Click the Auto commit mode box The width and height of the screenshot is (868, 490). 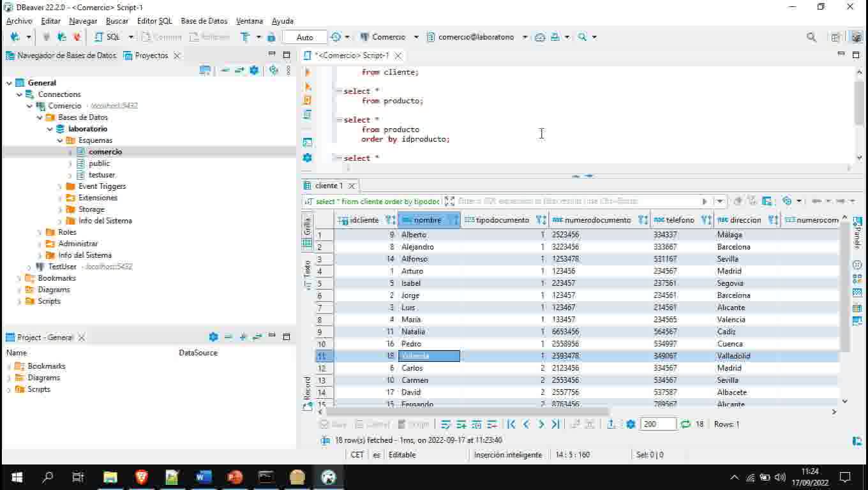pyautogui.click(x=305, y=37)
